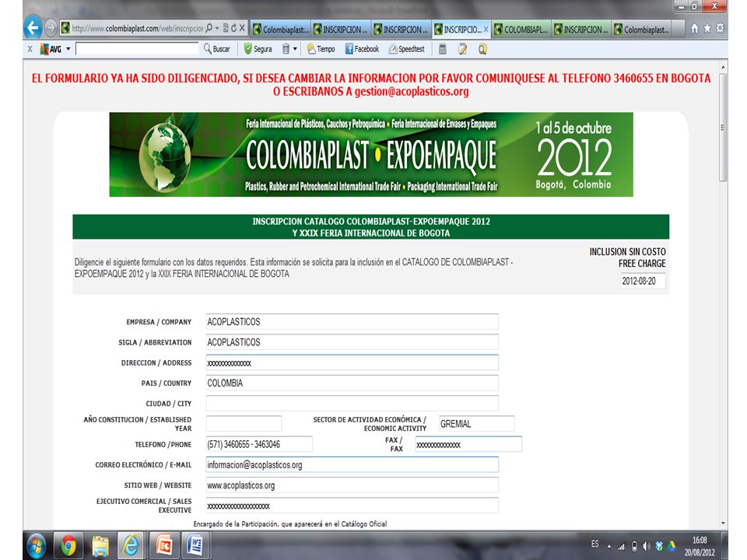Expand the AVG toolbar dropdown arrow
Viewport: 747px width, 560px height.
pos(68,48)
